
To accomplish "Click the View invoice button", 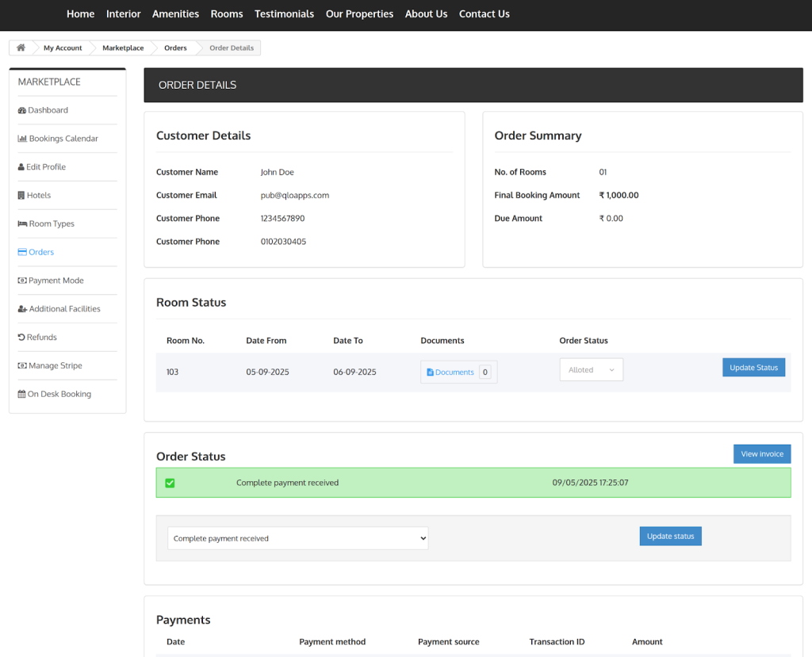I will (x=762, y=454).
